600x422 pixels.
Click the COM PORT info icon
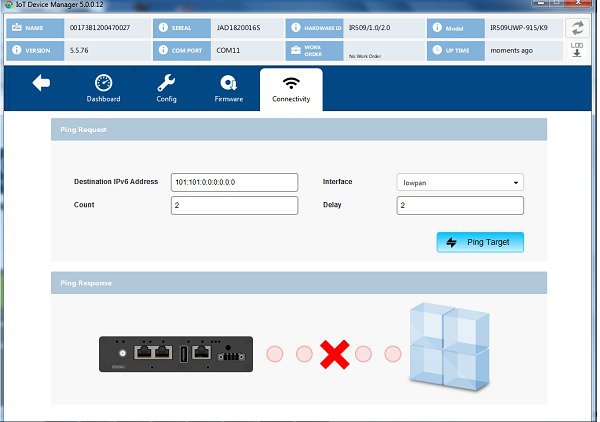coord(163,50)
